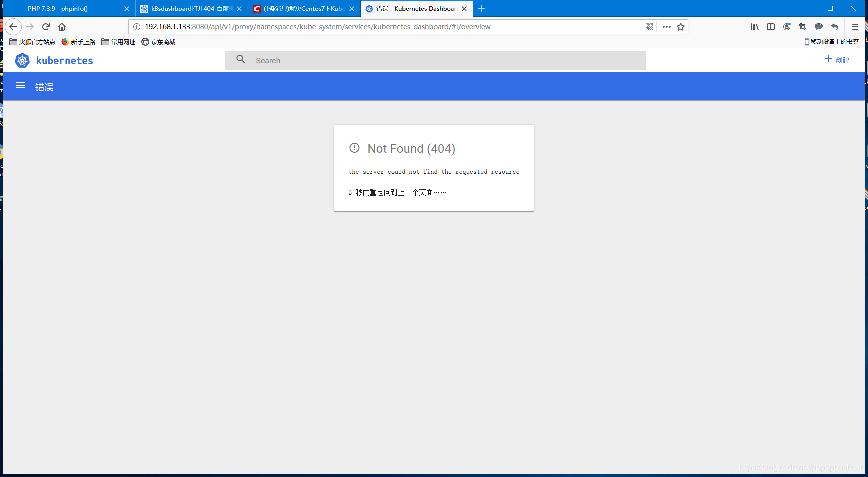Close the PHP 7.3.9 phpinfo tab
The width and height of the screenshot is (868, 477).
coord(127,9)
